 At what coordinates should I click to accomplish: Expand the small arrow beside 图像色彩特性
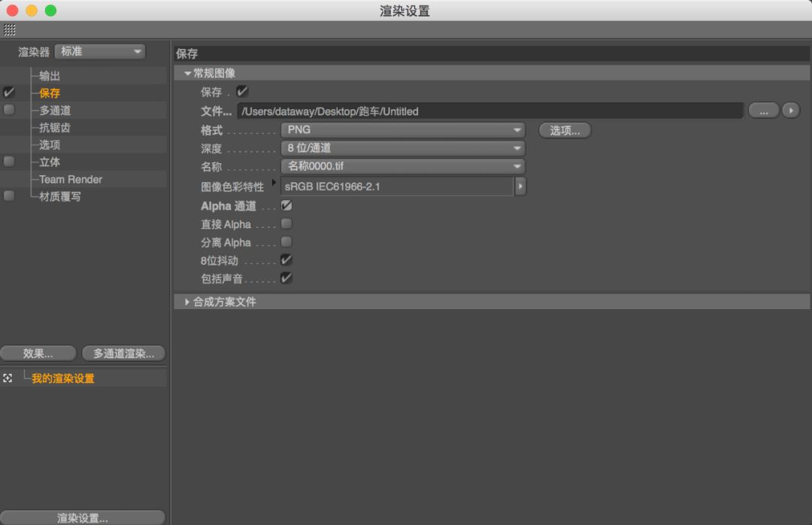point(274,182)
